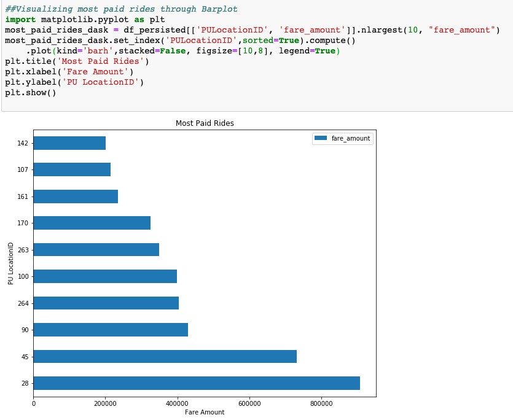This screenshot has width=513, height=420.
Task: Click the plot heading 'Most Paid Rides' above the chart
Action: click(x=205, y=123)
